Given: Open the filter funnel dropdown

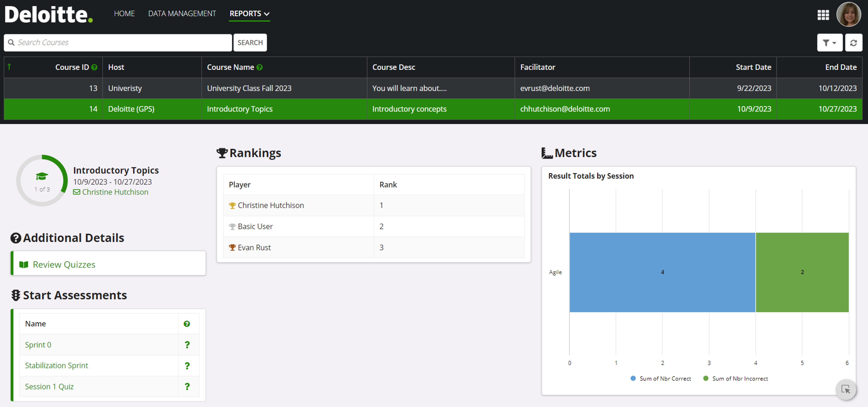Looking at the screenshot, I should [x=829, y=43].
